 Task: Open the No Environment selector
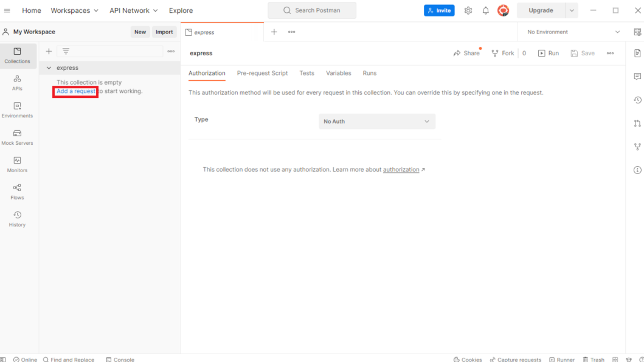click(573, 32)
